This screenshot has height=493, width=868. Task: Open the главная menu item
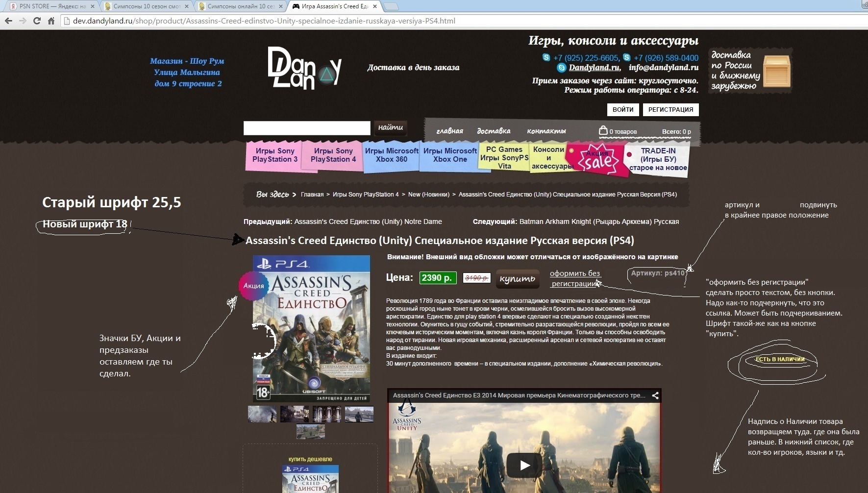pos(449,131)
